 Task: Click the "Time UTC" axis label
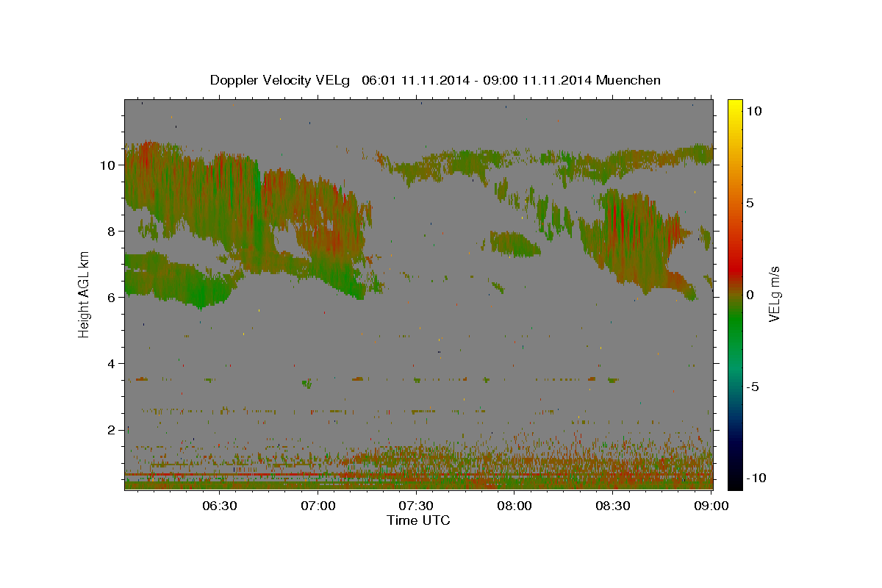tap(418, 520)
